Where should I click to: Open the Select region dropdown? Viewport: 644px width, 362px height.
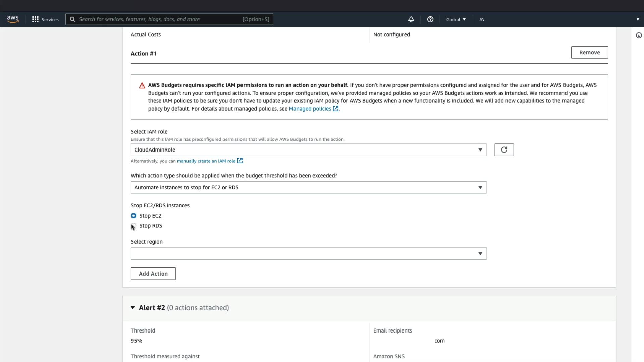pos(309,254)
